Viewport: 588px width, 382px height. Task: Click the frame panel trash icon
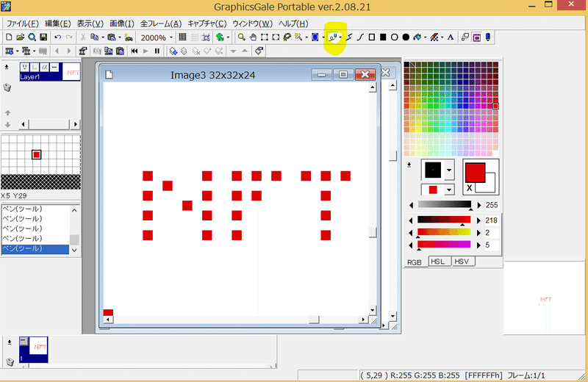[x=10, y=361]
